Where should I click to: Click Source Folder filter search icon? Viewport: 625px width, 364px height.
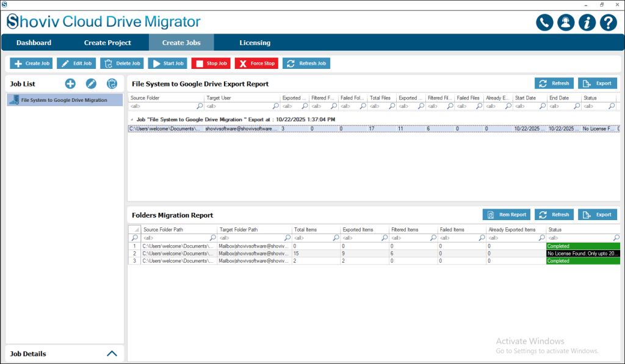[200, 106]
